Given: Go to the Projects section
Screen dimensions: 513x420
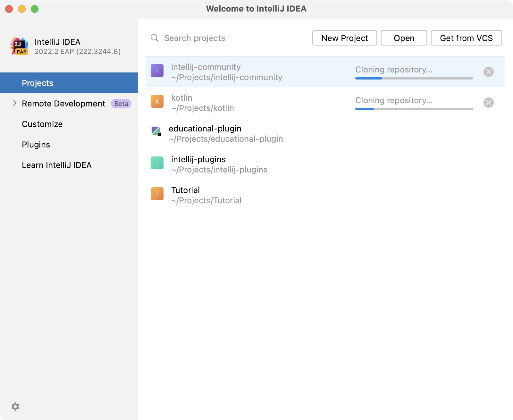Looking at the screenshot, I should [x=37, y=83].
